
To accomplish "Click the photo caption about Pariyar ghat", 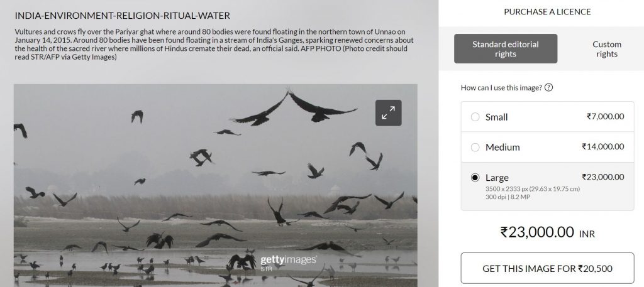I will point(214,44).
